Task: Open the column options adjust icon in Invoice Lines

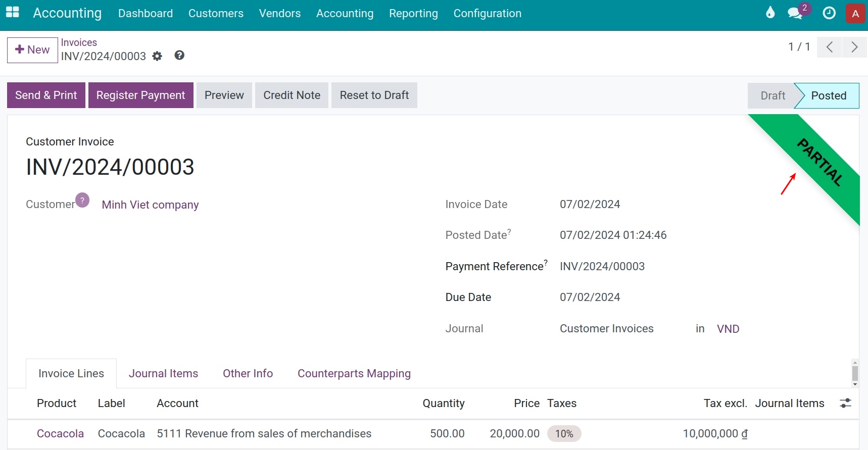Action: [845, 403]
